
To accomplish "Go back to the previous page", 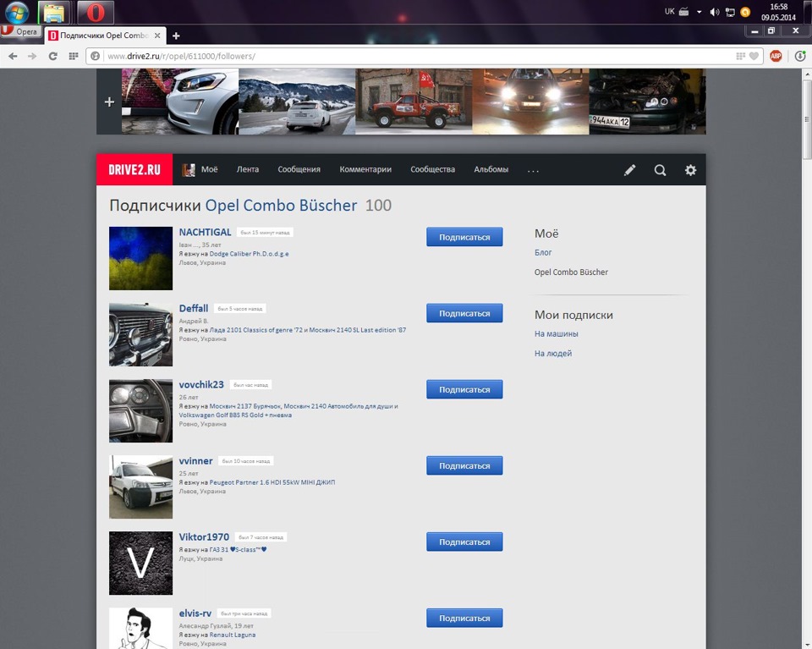I will click(13, 56).
